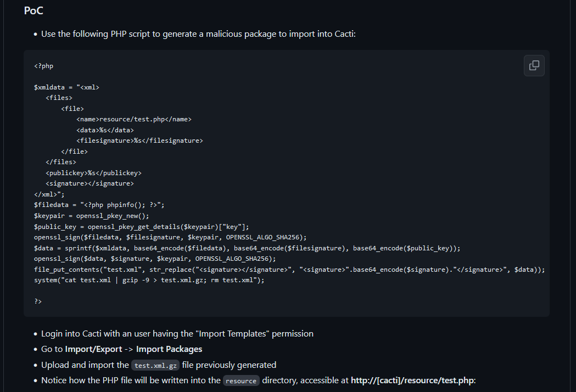Viewport: 576px width, 392px height.
Task: Click the http://[cacti]/resource/test.php bold text
Action: click(x=412, y=380)
